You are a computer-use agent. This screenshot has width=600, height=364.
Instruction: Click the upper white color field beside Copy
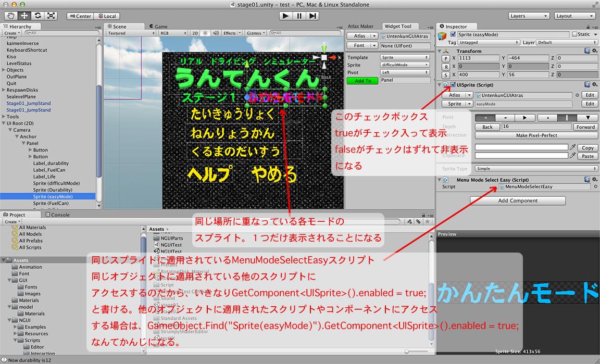coord(521,147)
